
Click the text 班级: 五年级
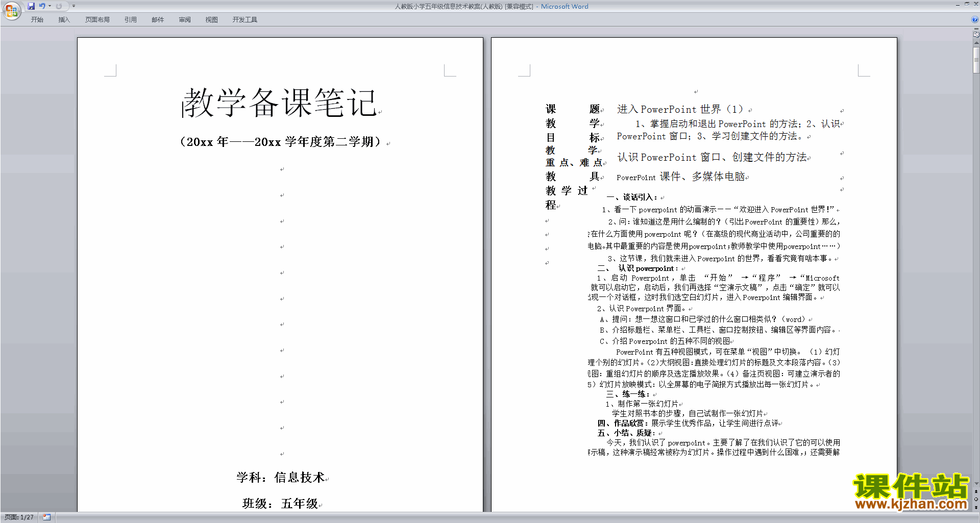[x=280, y=504]
